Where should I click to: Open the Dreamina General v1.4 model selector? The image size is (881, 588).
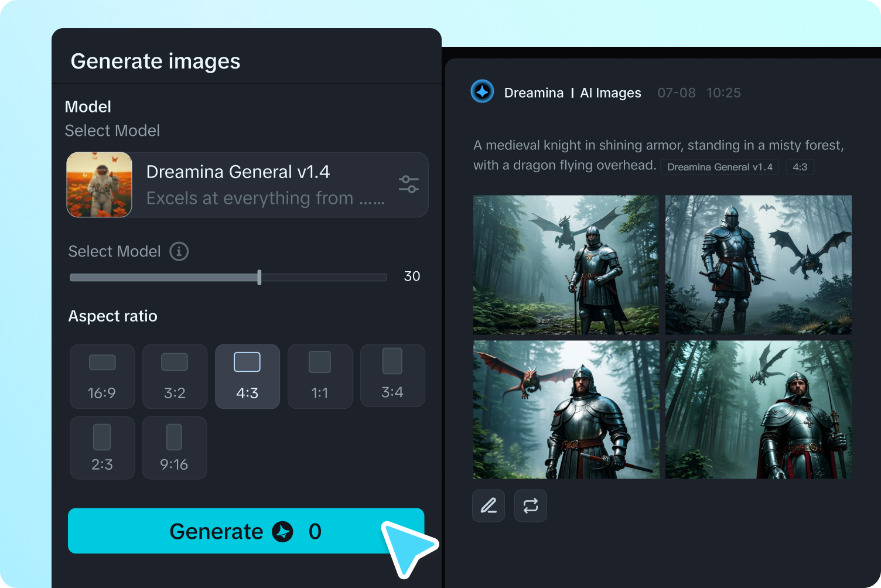click(247, 184)
